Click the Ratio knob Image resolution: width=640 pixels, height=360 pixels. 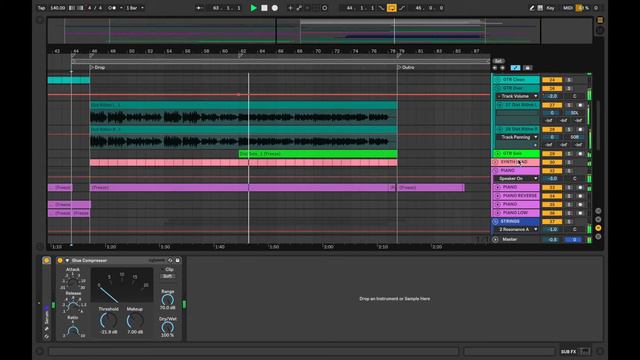[73, 330]
